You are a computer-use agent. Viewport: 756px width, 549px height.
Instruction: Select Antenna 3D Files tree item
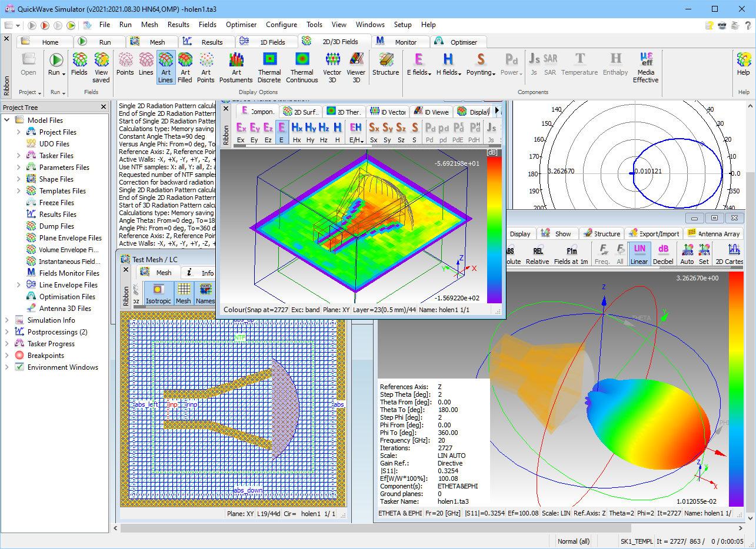(65, 309)
